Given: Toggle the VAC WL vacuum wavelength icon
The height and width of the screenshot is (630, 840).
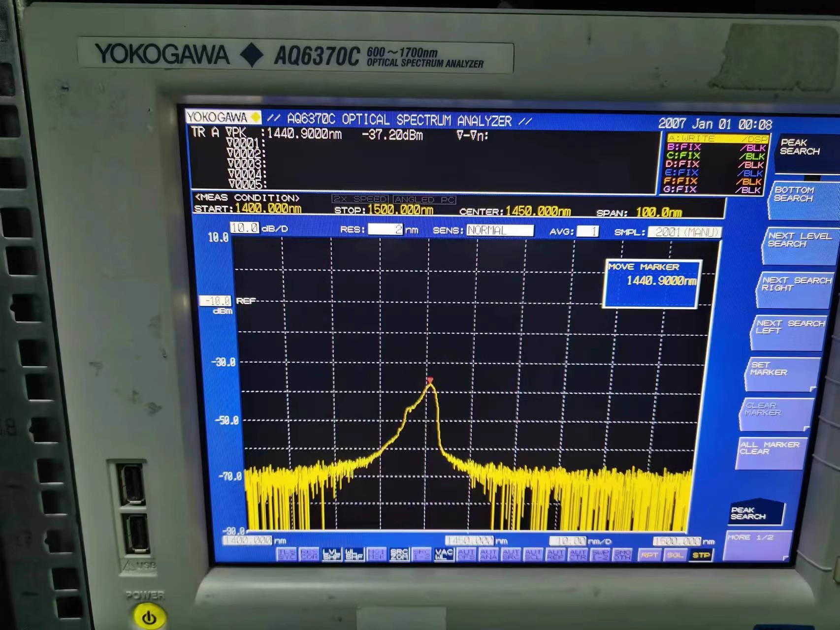Looking at the screenshot, I should pyautogui.click(x=444, y=554).
